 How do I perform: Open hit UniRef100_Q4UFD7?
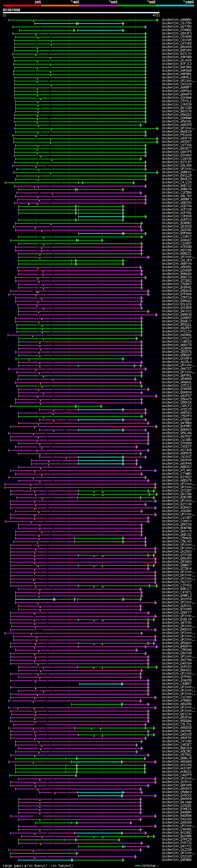(176, 396)
